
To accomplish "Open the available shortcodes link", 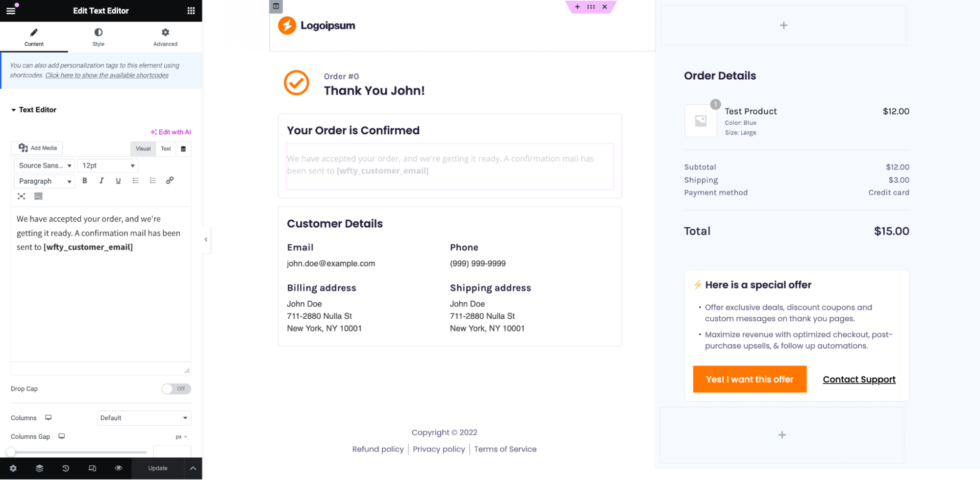I will [x=107, y=75].
